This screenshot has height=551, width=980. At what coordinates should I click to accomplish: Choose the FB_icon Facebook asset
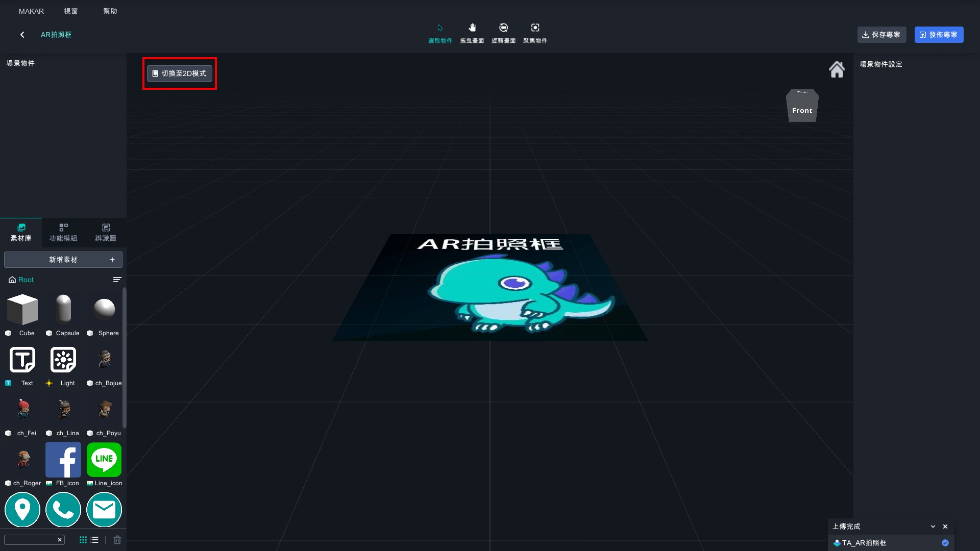[63, 460]
